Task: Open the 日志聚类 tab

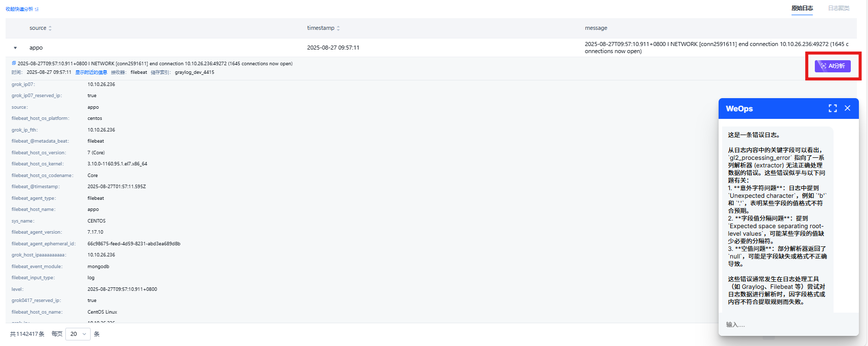Action: pyautogui.click(x=839, y=8)
